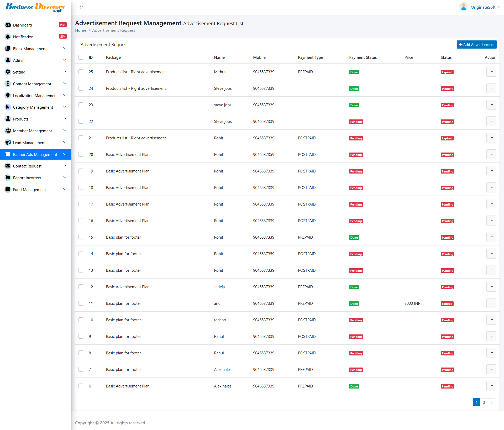Image resolution: width=504 pixels, height=430 pixels.
Task: Expand the Block Management submenu chevron
Action: point(65,49)
